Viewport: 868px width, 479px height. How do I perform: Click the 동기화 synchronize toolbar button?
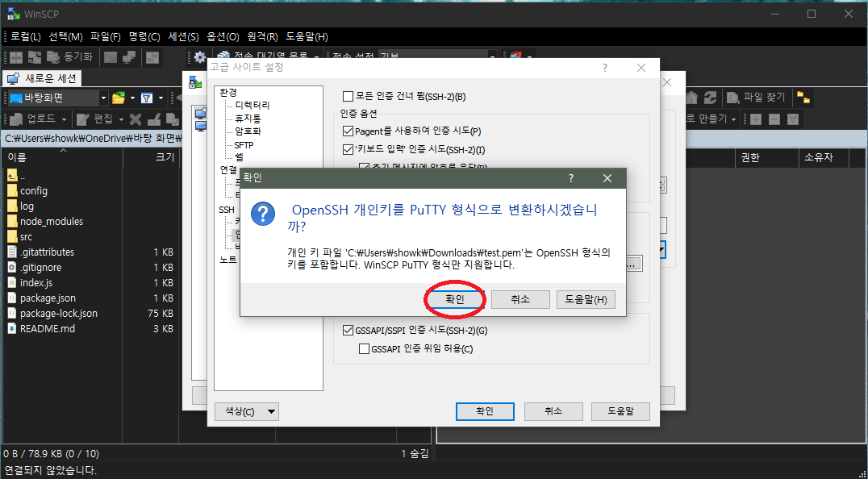[69, 57]
